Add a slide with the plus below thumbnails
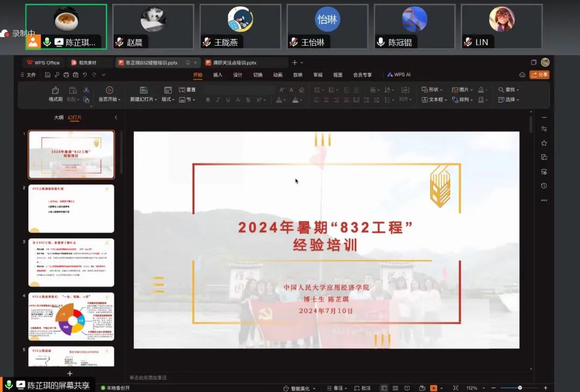 click(69, 373)
